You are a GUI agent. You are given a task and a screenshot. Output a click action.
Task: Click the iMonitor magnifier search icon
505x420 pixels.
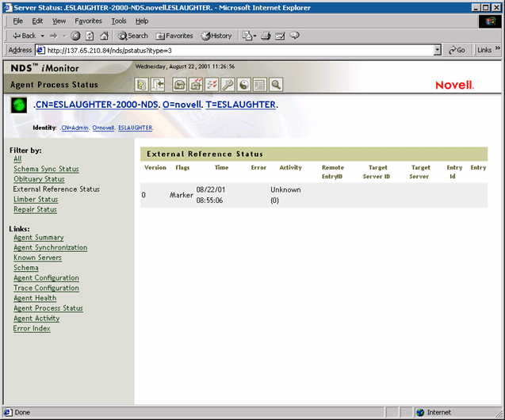coord(276,84)
